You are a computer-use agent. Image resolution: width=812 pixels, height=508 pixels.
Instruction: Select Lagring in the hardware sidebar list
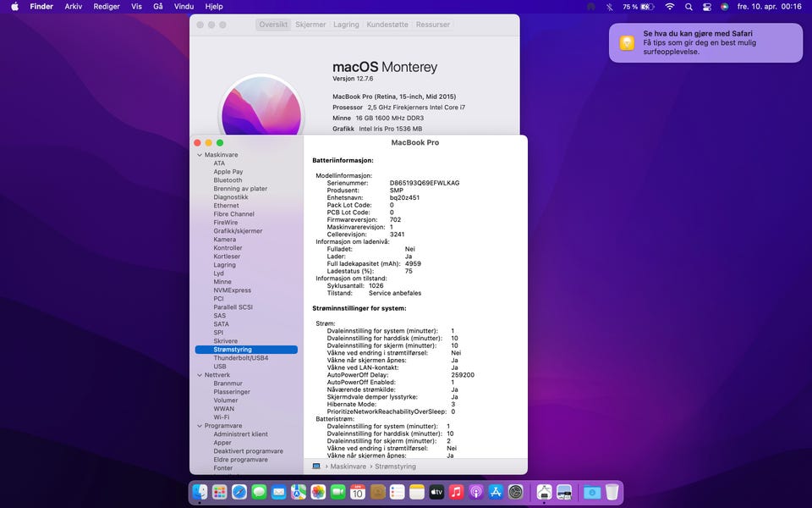pos(224,265)
